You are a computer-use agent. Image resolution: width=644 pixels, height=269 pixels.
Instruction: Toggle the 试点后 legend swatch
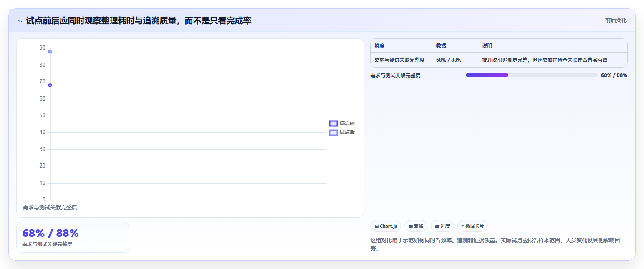tap(333, 132)
